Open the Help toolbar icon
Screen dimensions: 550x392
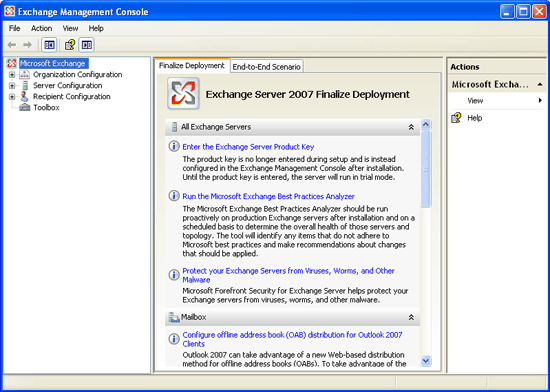[70, 45]
